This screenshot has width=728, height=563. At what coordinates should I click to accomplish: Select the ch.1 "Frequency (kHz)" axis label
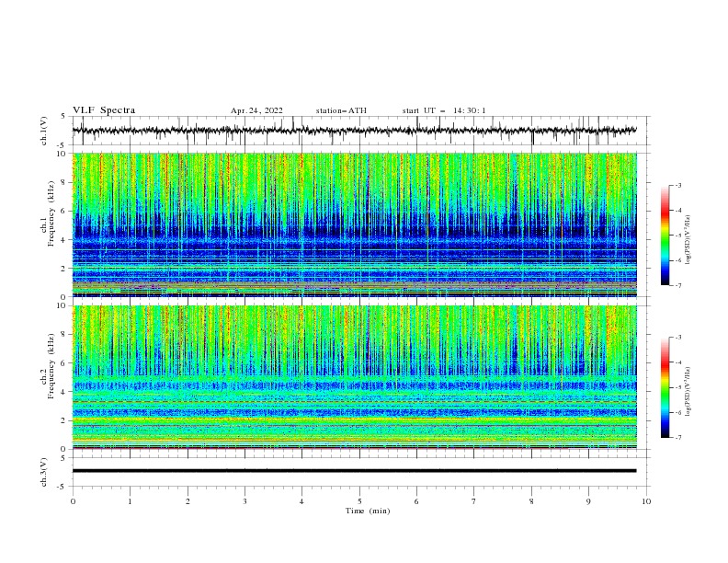pyautogui.click(x=51, y=213)
